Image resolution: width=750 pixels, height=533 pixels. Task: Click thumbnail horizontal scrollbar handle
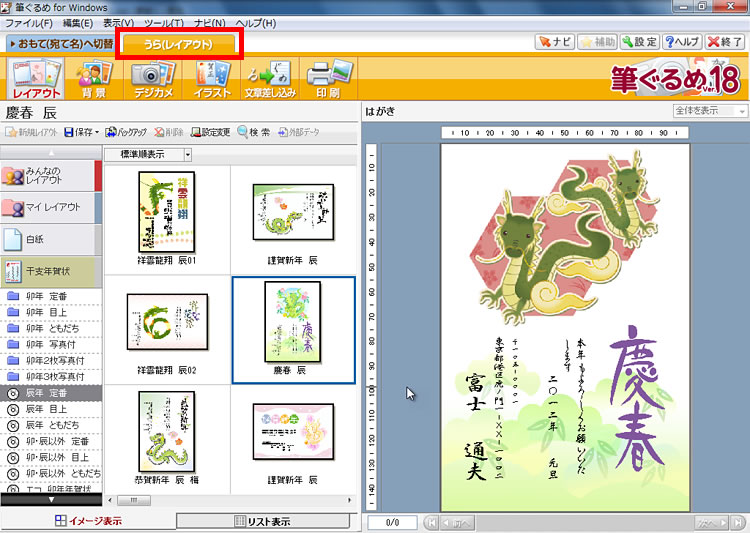coord(134,500)
